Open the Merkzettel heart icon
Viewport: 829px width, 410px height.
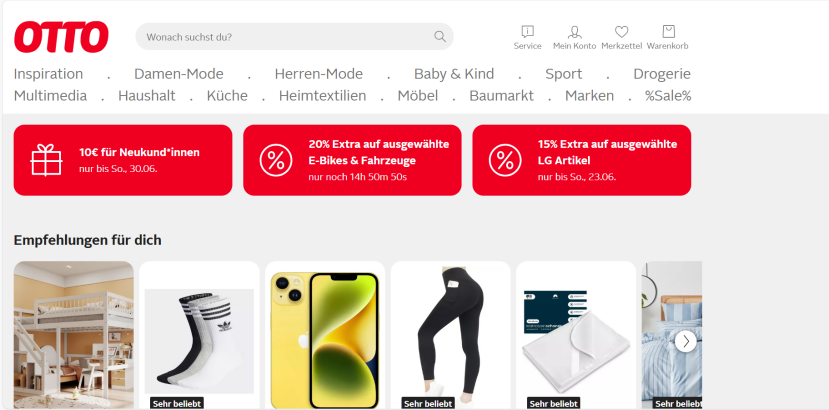pos(621,32)
